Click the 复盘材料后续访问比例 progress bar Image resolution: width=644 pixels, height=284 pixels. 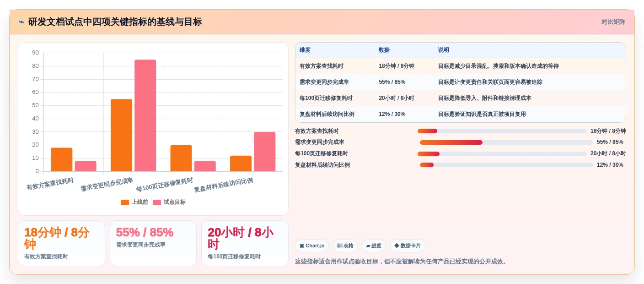tap(506, 165)
